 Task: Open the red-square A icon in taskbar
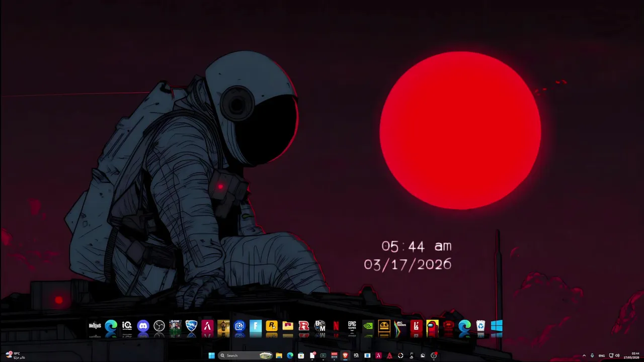(x=378, y=355)
